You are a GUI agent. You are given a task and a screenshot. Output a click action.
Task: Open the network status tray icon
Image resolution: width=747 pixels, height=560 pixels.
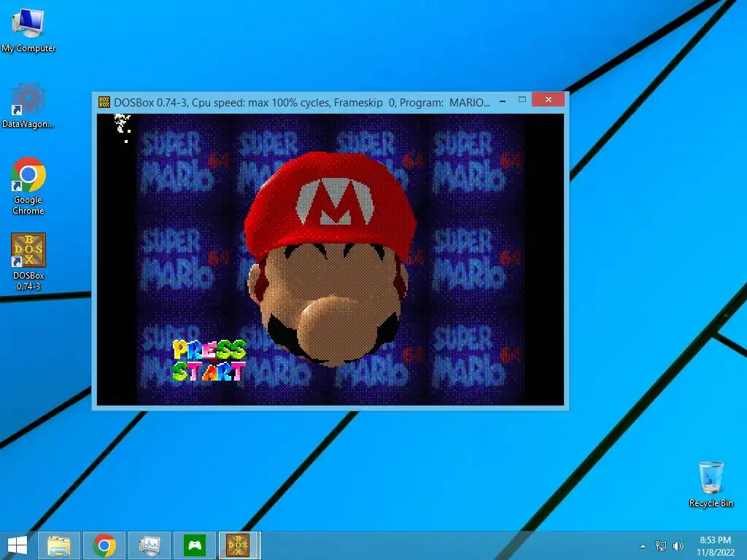point(661,545)
